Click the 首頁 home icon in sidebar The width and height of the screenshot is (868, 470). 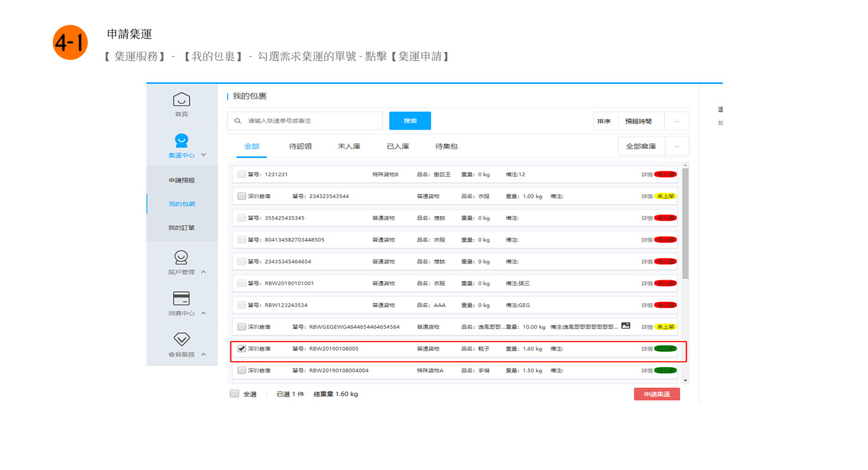click(x=181, y=99)
